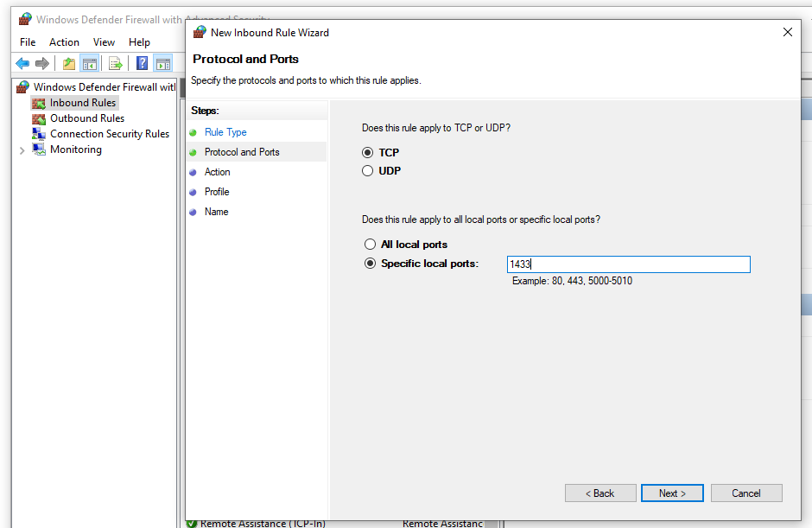Open the File menu
The height and width of the screenshot is (528, 812).
[x=28, y=42]
